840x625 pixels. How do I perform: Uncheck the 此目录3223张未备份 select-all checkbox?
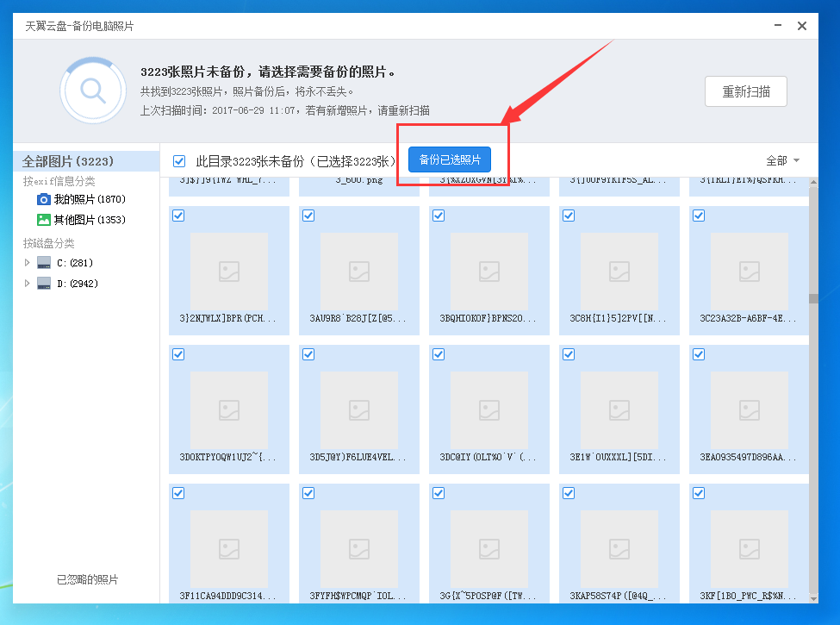179,160
